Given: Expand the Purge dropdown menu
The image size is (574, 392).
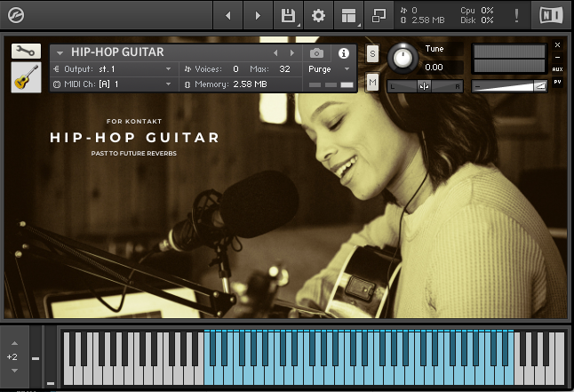Looking at the screenshot, I should point(347,68).
